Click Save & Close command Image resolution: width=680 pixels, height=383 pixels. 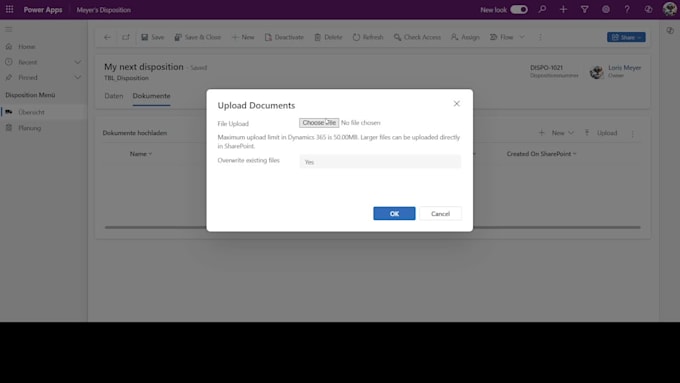click(198, 37)
